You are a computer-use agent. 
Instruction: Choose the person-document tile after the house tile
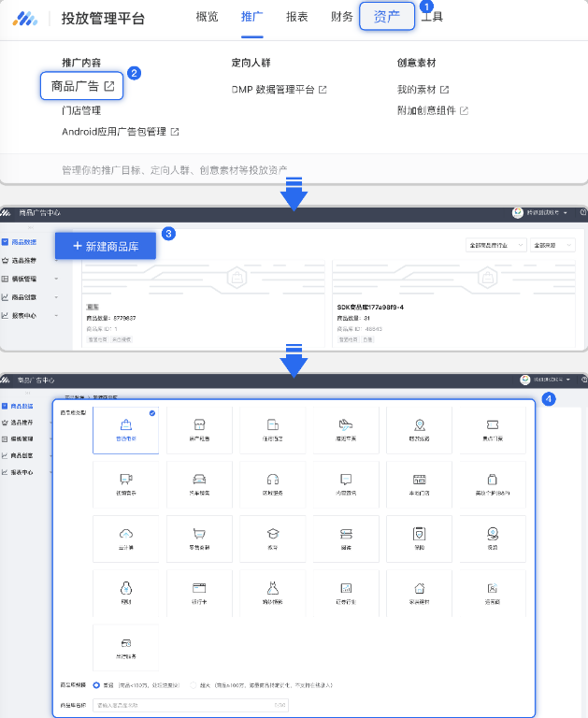493,594
